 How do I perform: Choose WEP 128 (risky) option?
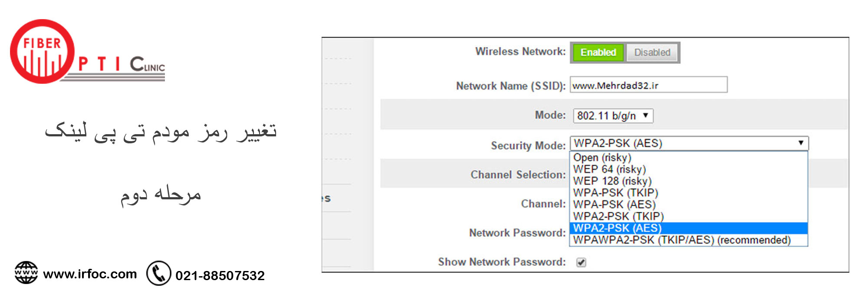[612, 181]
